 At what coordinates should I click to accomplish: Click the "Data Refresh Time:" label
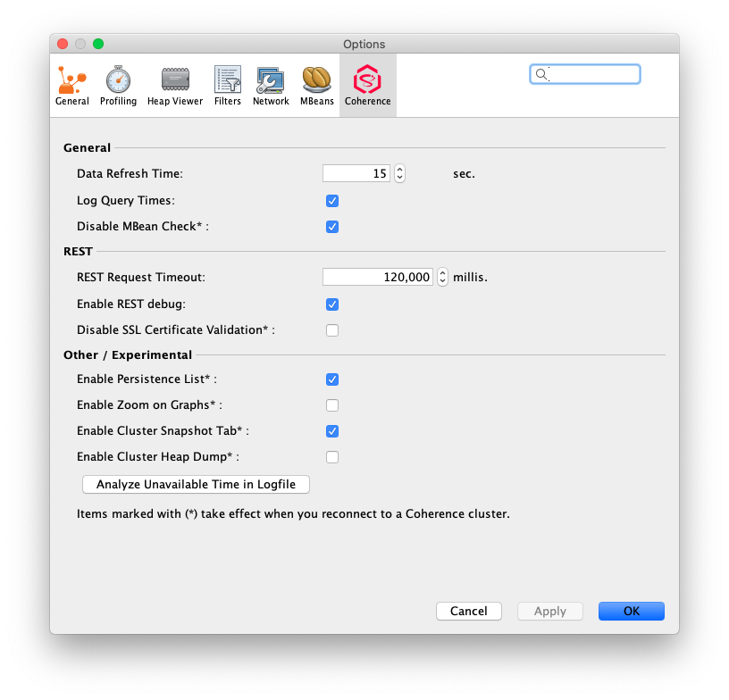point(130,173)
